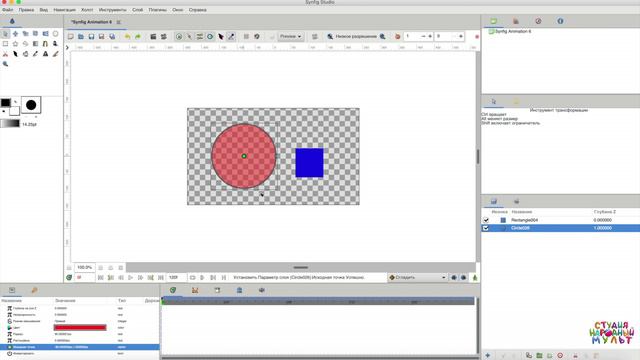This screenshot has width=640, height=360.
Task: Select the Spline tool in the toolbox
Action: click(x=45, y=44)
